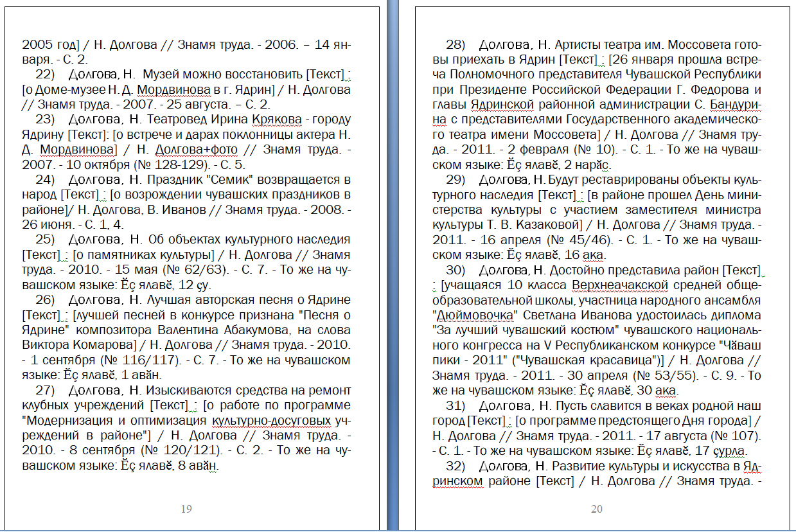Click the entry number "25)"
796x532 pixels.
point(44,240)
